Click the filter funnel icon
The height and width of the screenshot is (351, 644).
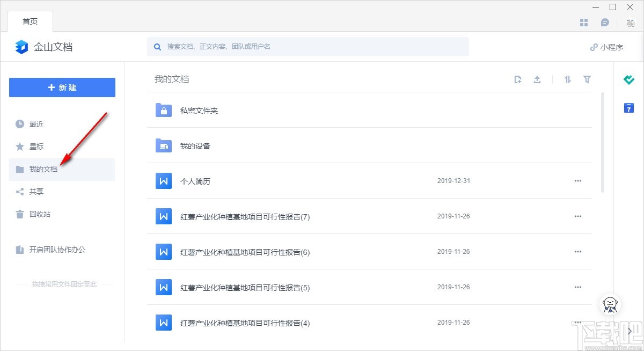[587, 79]
